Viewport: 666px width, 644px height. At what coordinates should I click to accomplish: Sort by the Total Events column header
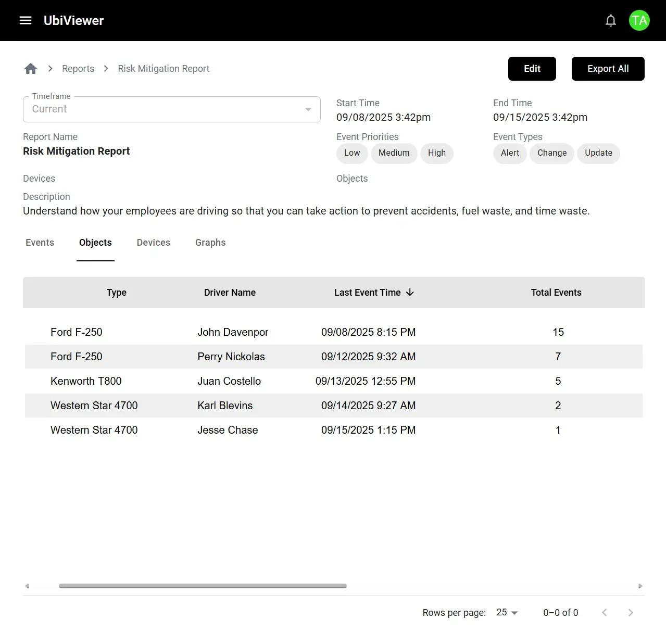click(556, 293)
